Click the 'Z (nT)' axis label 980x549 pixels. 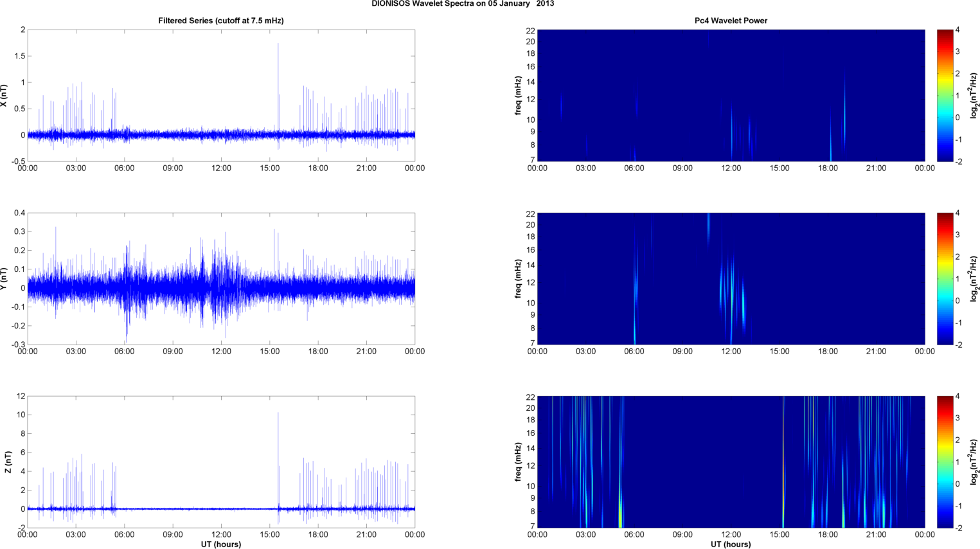8,462
